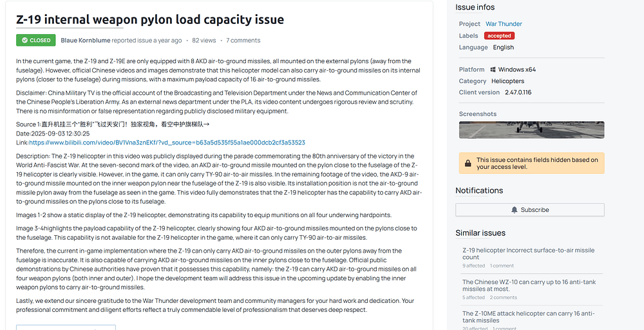Open reporter Blaue Kornblume's profile

click(x=86, y=40)
